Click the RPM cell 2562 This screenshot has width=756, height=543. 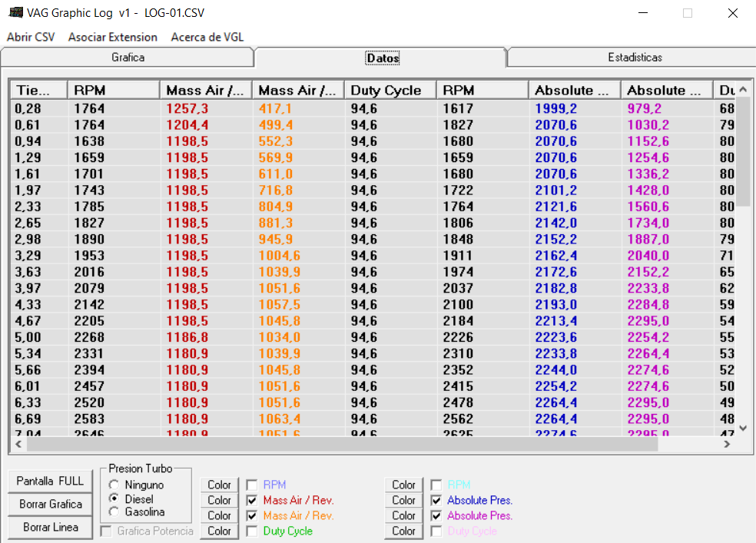pyautogui.click(x=458, y=419)
